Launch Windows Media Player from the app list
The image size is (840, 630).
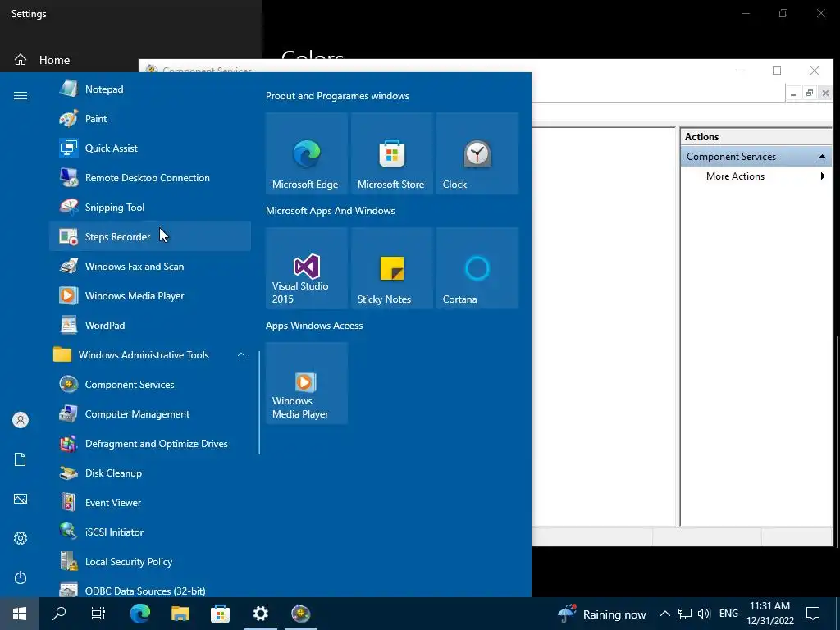(150, 295)
